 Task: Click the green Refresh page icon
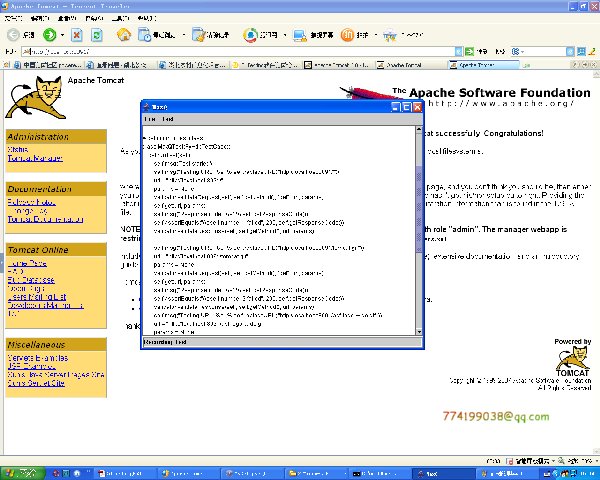click(x=96, y=35)
